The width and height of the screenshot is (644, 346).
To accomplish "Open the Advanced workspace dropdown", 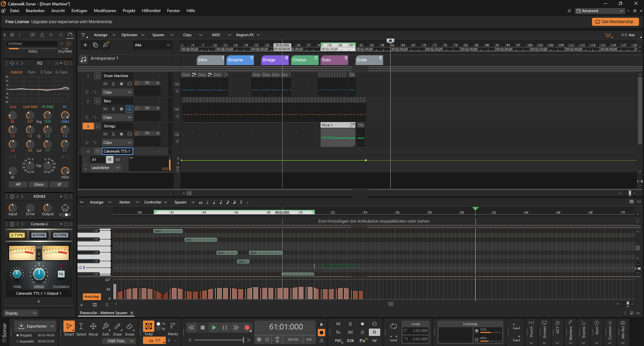I will tap(600, 11).
